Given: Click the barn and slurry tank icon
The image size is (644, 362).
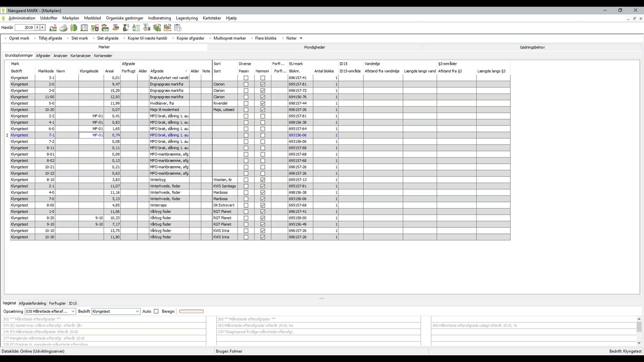Looking at the screenshot, I should (x=105, y=28).
